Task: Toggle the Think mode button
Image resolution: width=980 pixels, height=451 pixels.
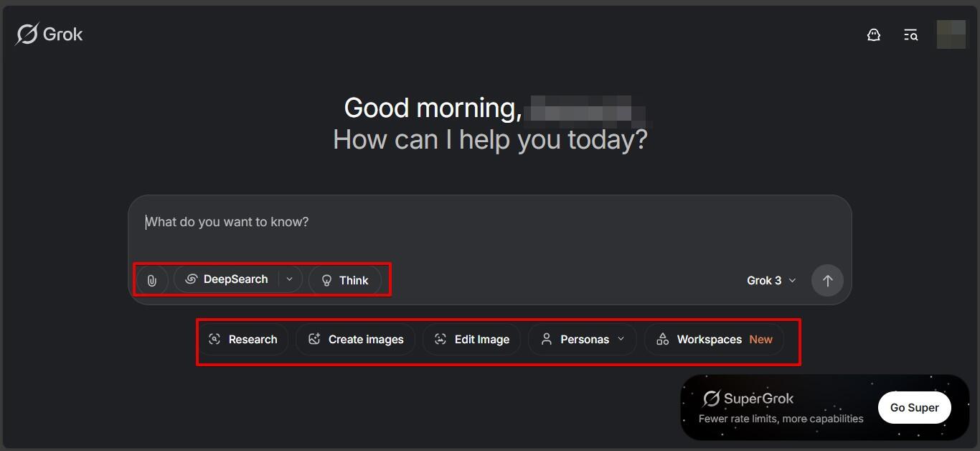Action: pos(345,280)
